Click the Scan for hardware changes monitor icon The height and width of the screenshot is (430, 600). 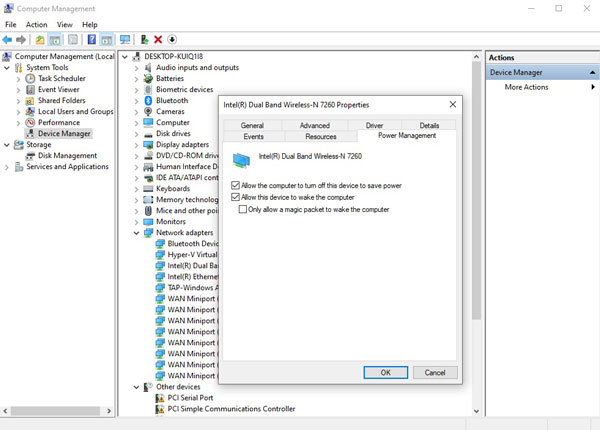tap(125, 39)
